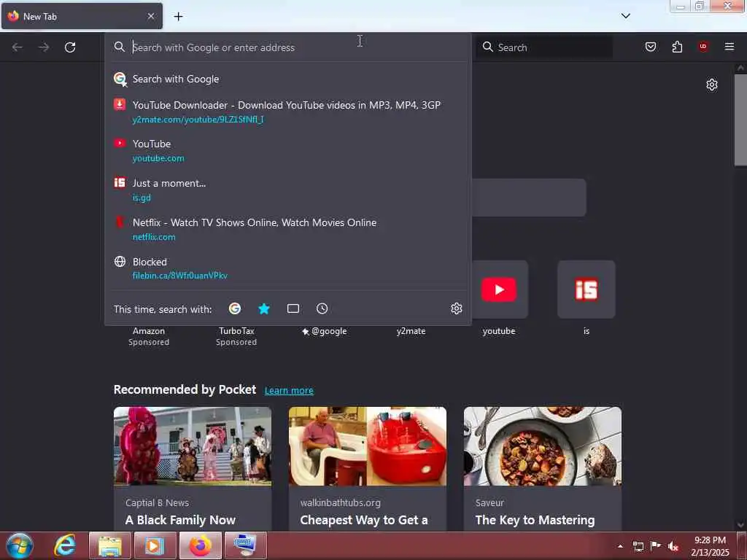This screenshot has width=747, height=560.
Task: Open a new tab with plus button
Action: 178,17
